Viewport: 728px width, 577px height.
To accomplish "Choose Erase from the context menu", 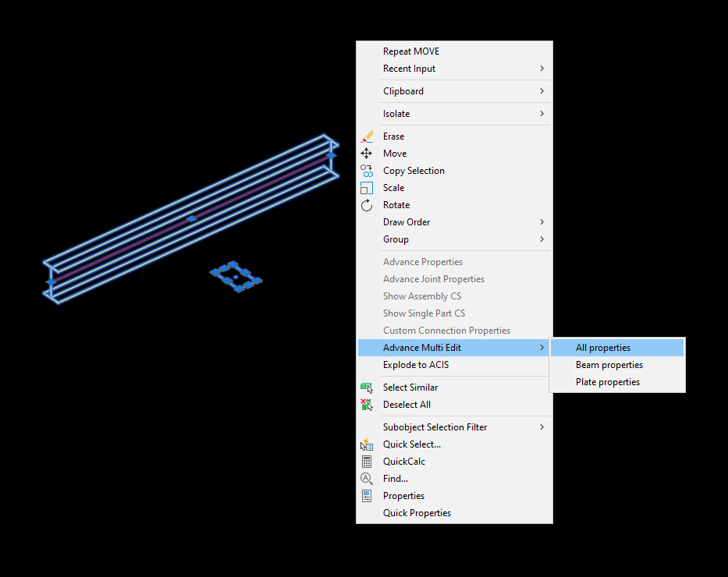I will [455, 136].
